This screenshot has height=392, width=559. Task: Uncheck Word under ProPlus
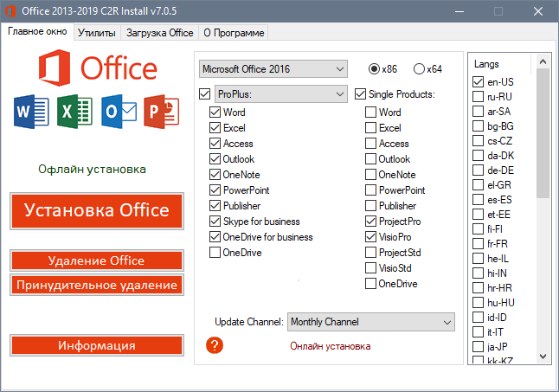click(215, 112)
